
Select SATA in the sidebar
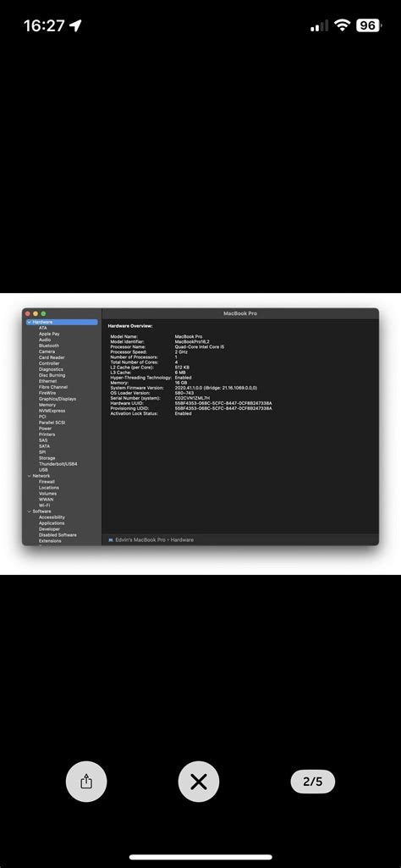44,446
